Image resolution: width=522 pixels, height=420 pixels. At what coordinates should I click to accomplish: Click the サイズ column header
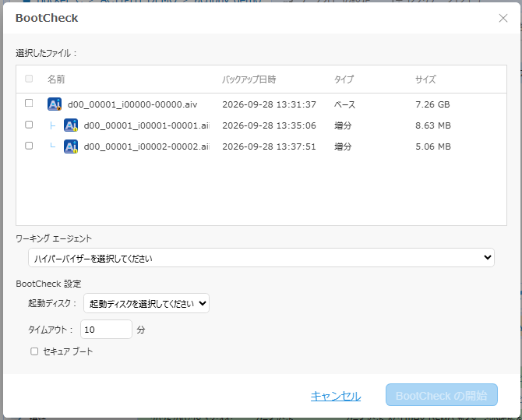coord(425,79)
